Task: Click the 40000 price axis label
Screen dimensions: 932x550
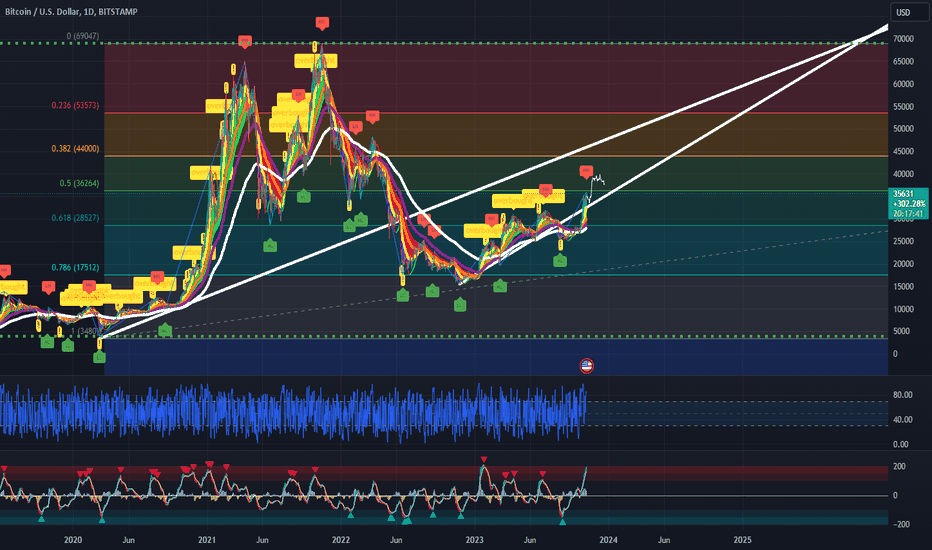Action: [x=903, y=174]
